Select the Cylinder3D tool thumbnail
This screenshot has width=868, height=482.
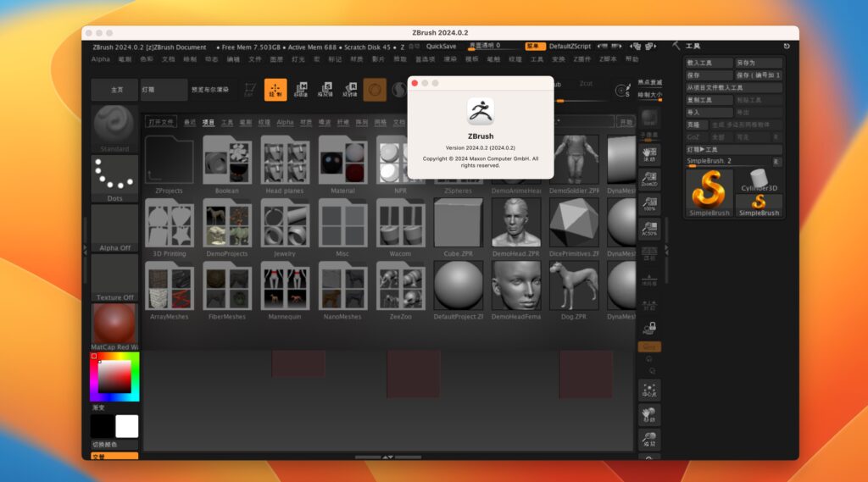(759, 180)
